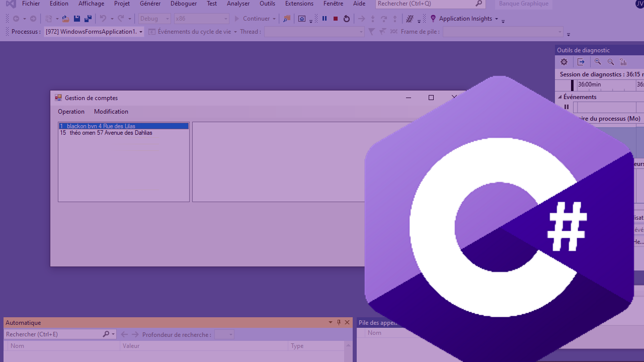Click the Rechercher (Ctrl+Q) search box
Viewport: 644px width, 362px height.
pyautogui.click(x=431, y=4)
